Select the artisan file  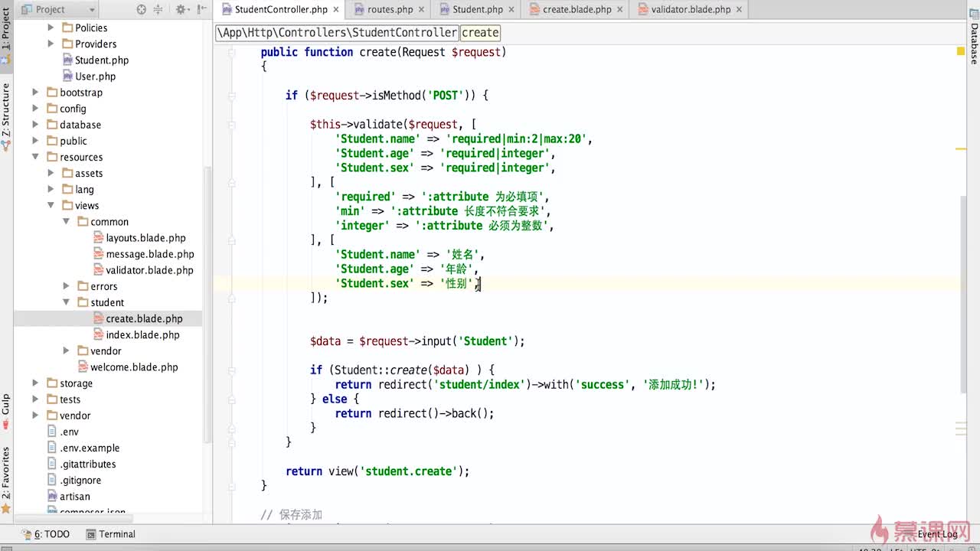pos(70,496)
